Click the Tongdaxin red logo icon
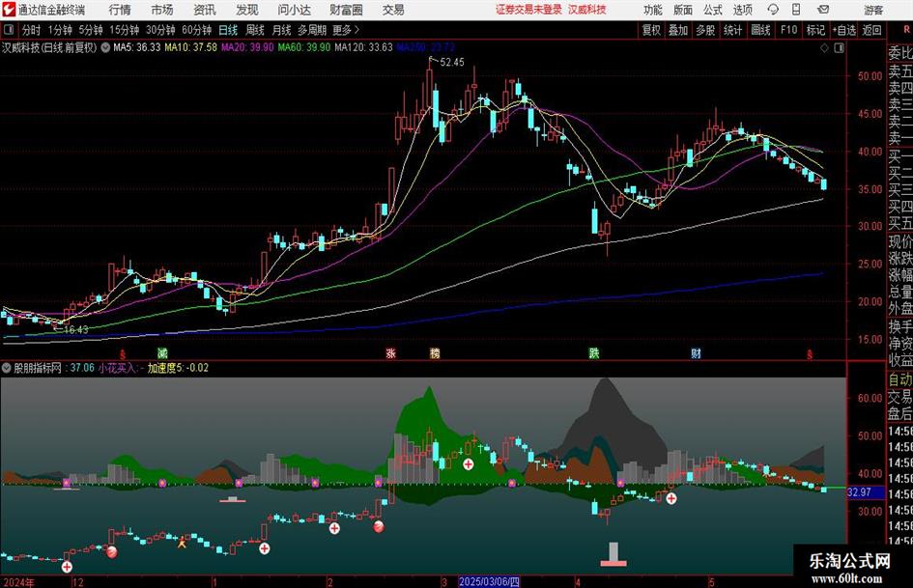The image size is (913, 588). pyautogui.click(x=9, y=10)
